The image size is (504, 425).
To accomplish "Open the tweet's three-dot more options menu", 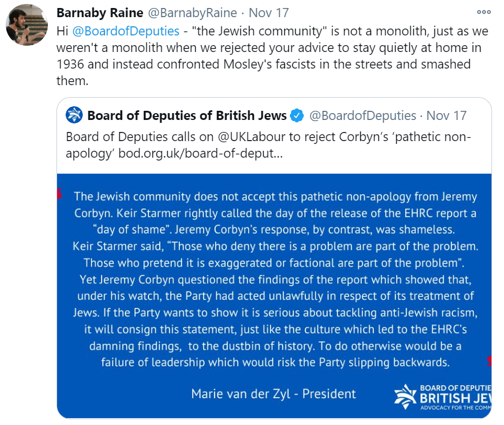I will 483,12.
